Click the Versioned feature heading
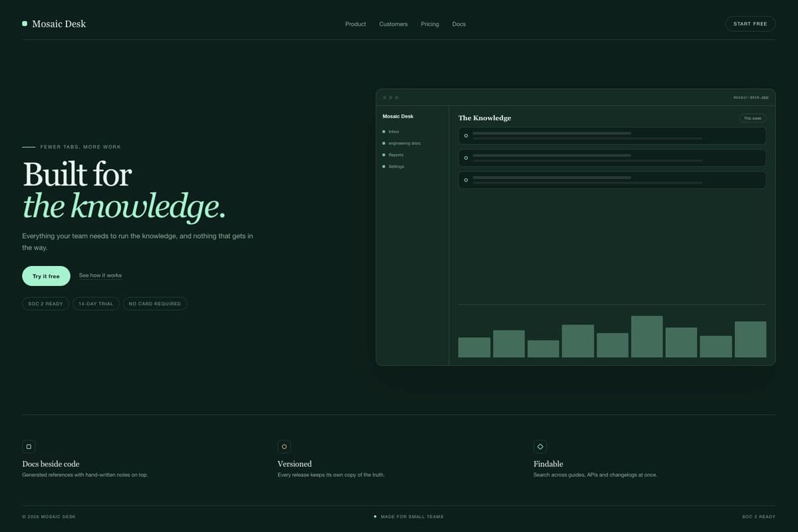 [x=295, y=464]
